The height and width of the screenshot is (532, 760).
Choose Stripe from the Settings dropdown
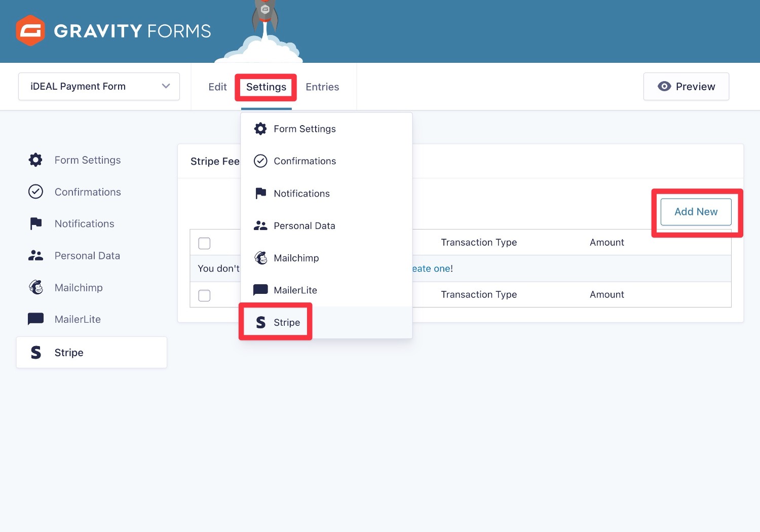[326, 322]
